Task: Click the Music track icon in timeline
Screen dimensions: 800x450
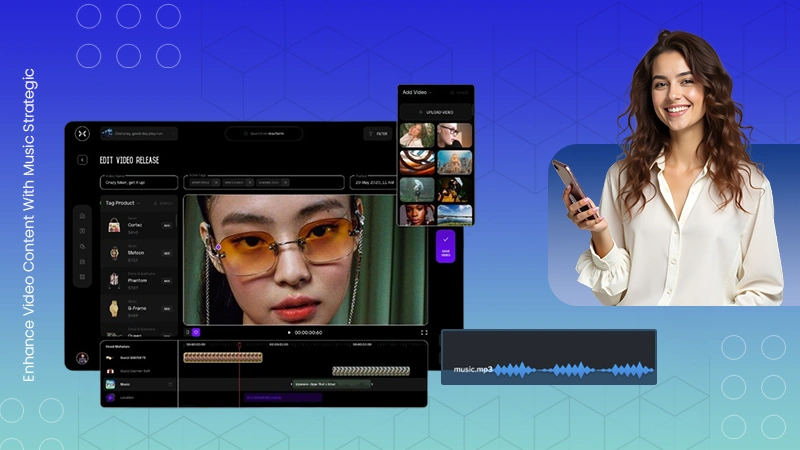Action: pos(110,384)
